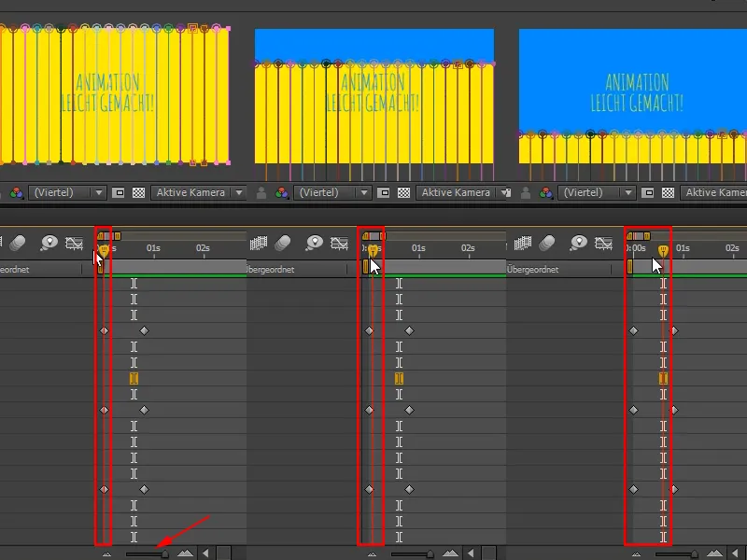Image resolution: width=747 pixels, height=560 pixels.
Task: Click the left-pointing arrow at middle timeline bottom
Action: 472,553
